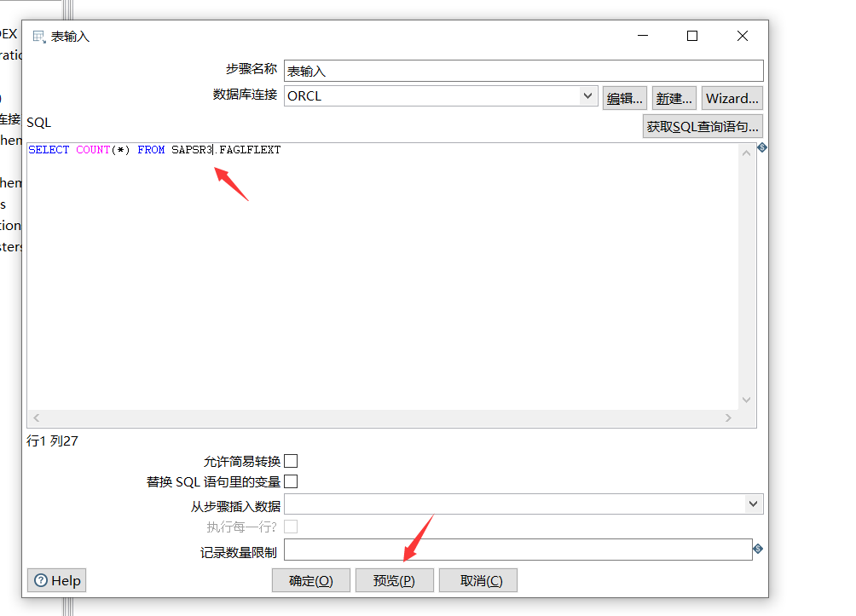Click the Help button
This screenshot has width=856, height=616.
click(x=57, y=580)
